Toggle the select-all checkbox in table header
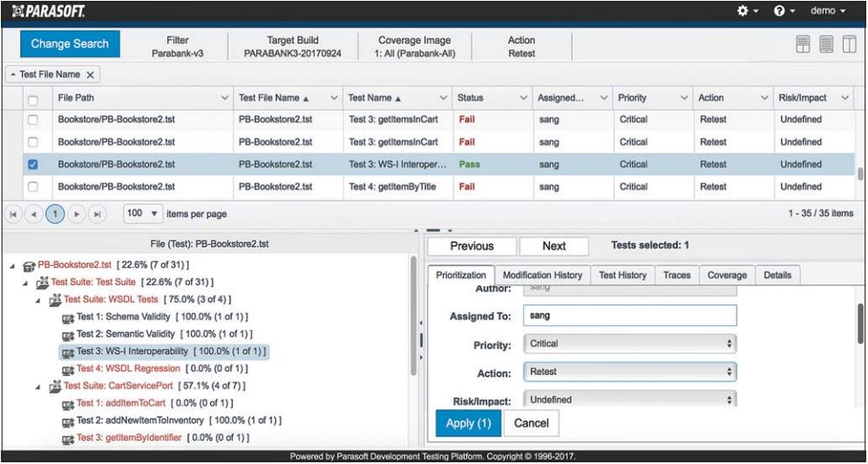 (33, 99)
